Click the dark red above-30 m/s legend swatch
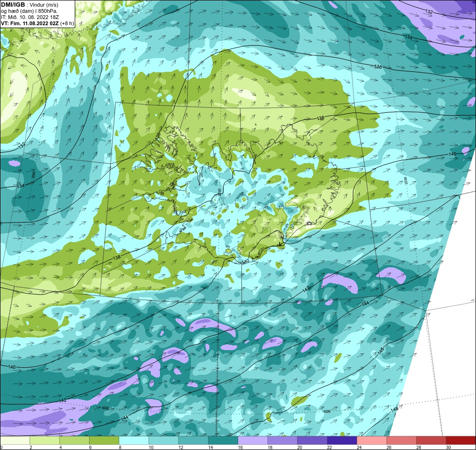The image size is (476, 450). point(461,440)
